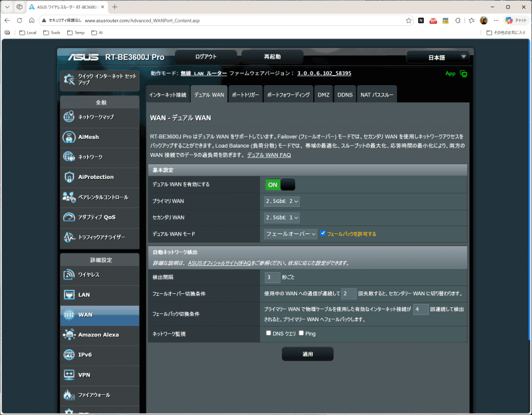Enable the DNS クエリ checkbox

(269, 333)
